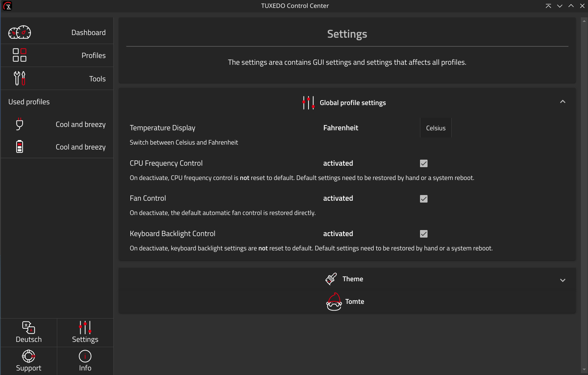Image resolution: width=588 pixels, height=375 pixels.
Task: Click the Tools wrench icon
Action: point(20,78)
